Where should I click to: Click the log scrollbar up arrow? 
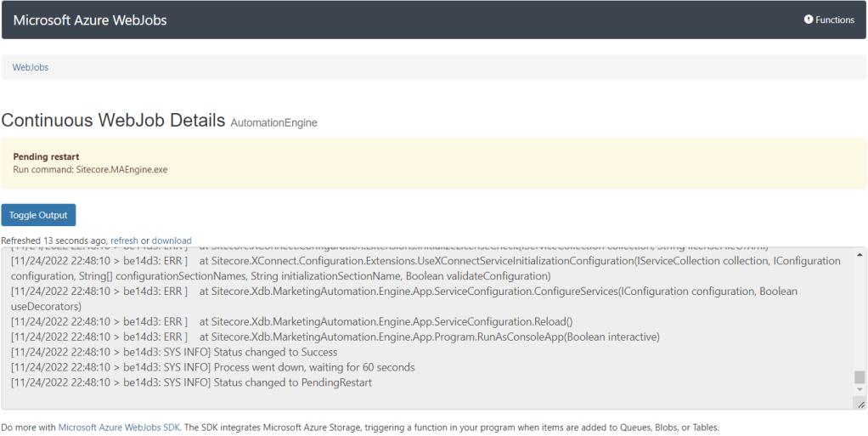pyautogui.click(x=860, y=253)
